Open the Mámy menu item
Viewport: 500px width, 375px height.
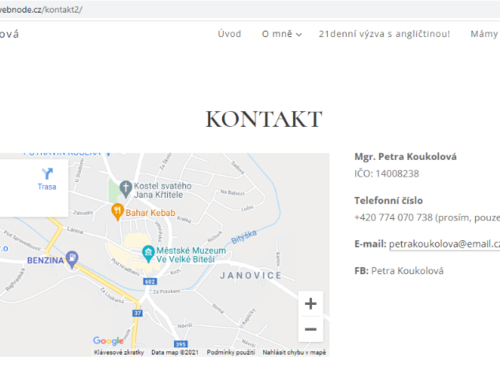[x=484, y=34]
